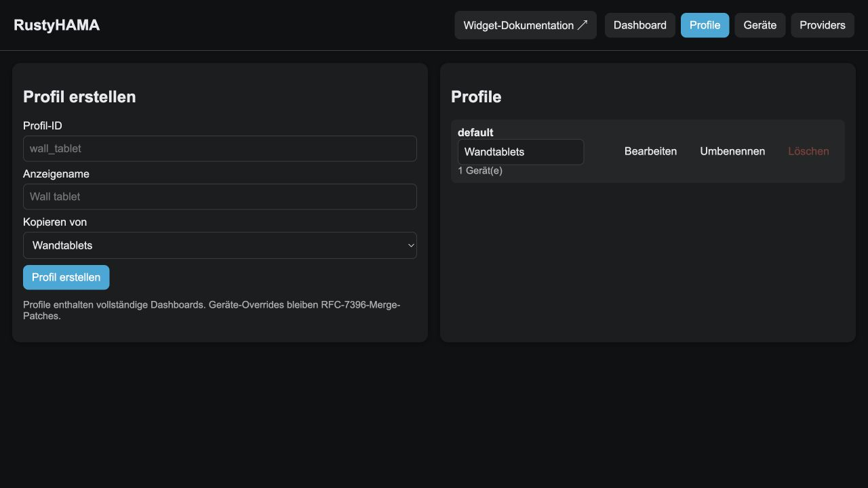The image size is (868, 488).
Task: Go to the Dashboard tab
Action: coord(640,25)
